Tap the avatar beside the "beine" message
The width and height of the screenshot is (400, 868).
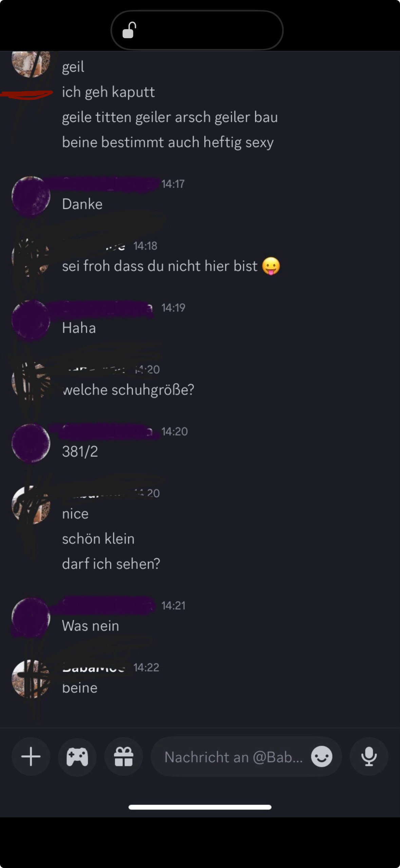(x=31, y=679)
